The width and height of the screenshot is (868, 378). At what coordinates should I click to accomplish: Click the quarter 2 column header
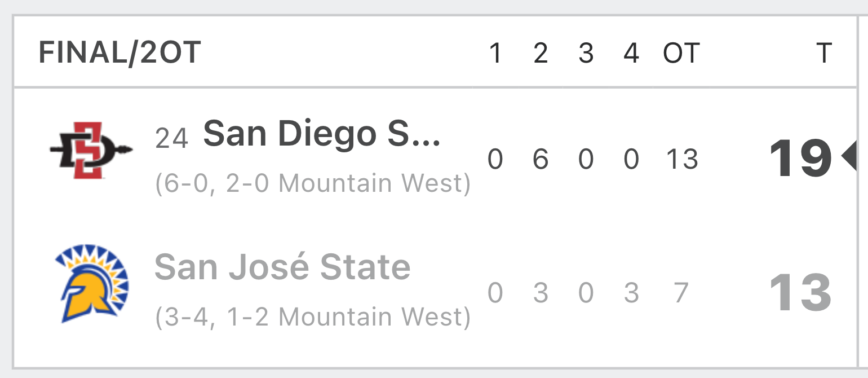click(541, 53)
